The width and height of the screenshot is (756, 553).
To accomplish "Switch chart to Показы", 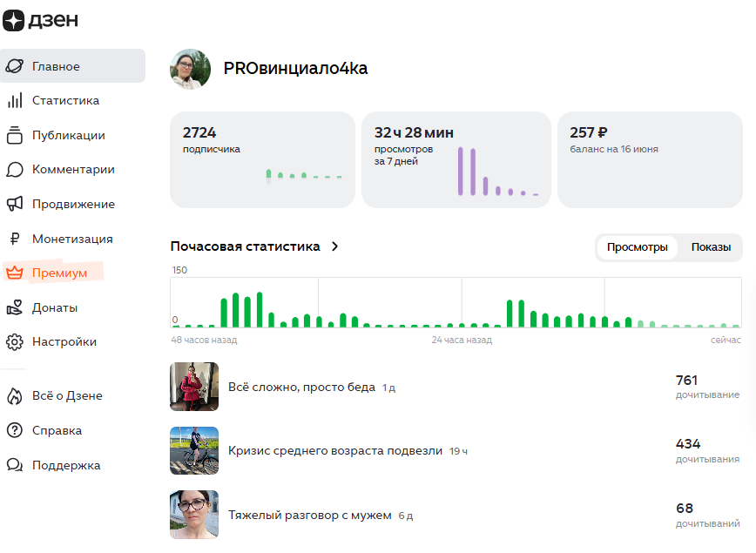I will pos(711,247).
